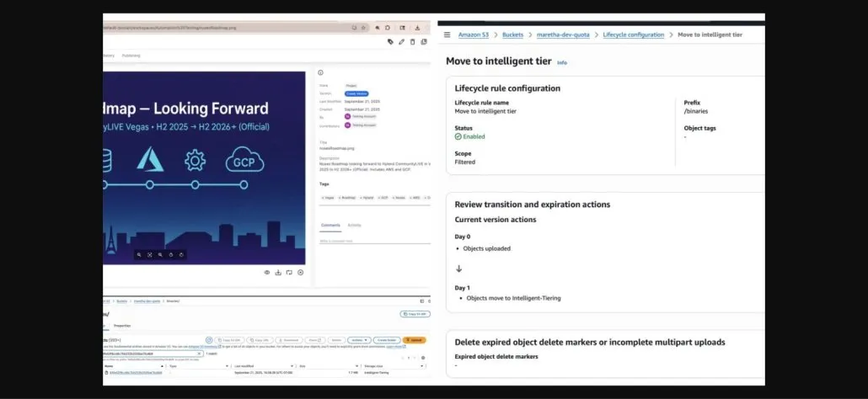Viewport: 868px width, 399px height.
Task: Rotate image right in the viewer toolbar
Action: click(181, 255)
